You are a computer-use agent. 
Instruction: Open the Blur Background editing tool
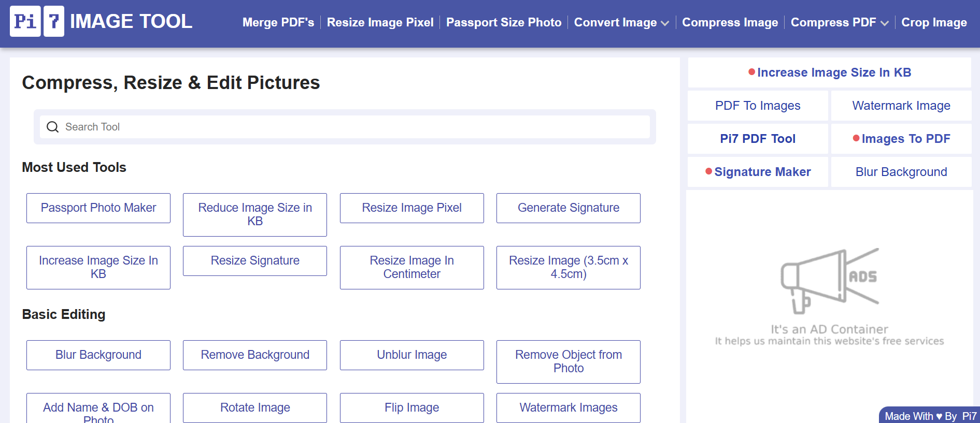[98, 355]
